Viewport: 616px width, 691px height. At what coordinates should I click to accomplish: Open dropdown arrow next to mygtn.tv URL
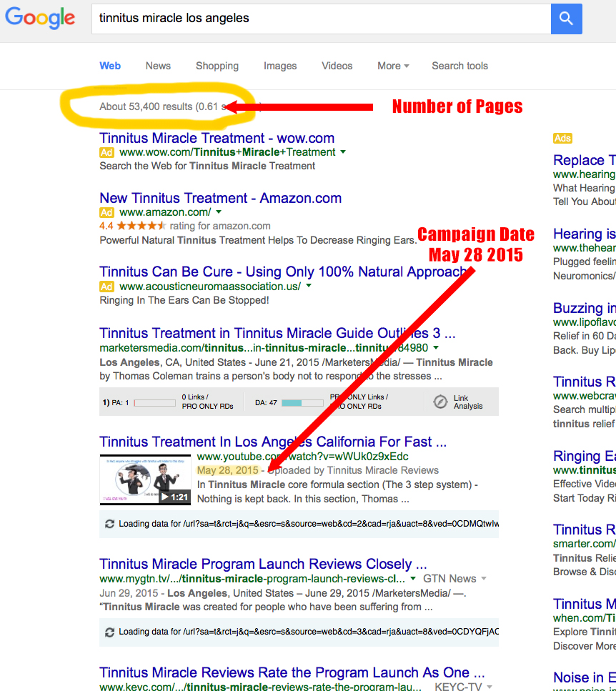(413, 578)
